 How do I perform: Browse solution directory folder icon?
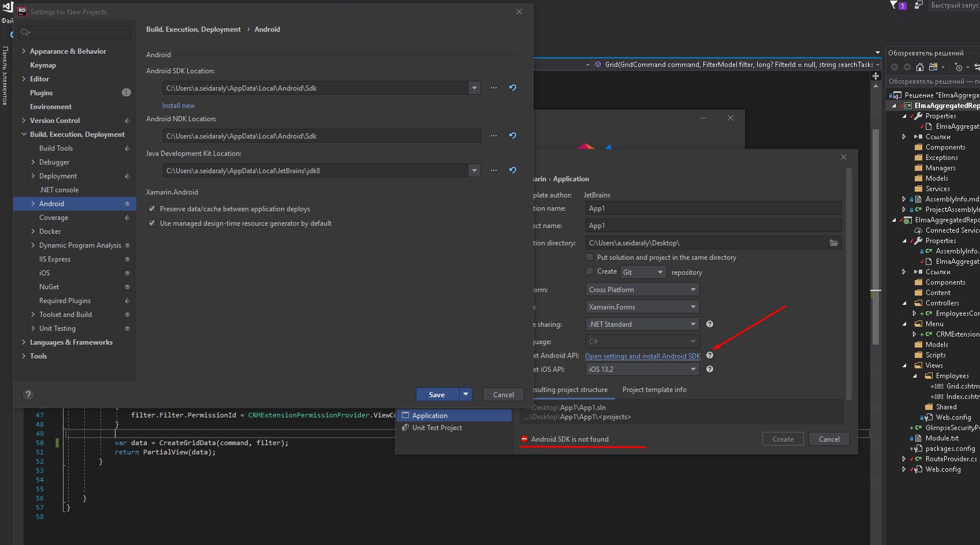click(834, 243)
